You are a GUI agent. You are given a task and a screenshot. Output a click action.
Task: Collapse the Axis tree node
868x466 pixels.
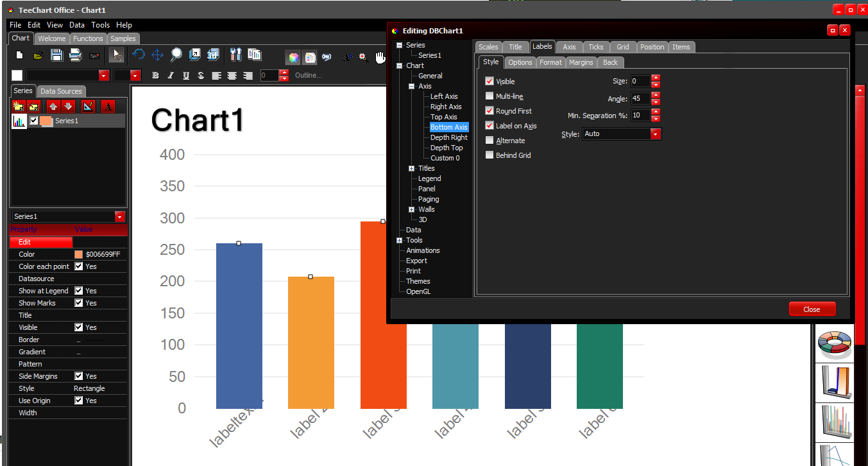pos(412,86)
